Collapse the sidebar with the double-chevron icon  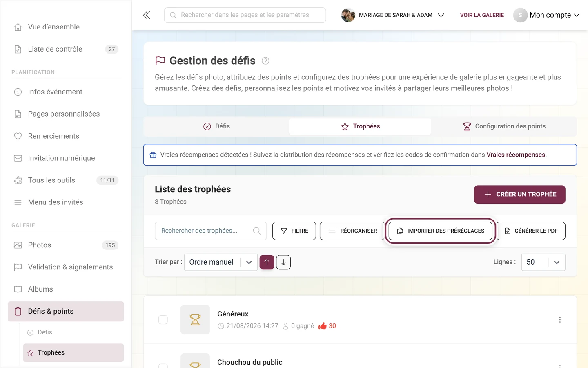point(147,15)
